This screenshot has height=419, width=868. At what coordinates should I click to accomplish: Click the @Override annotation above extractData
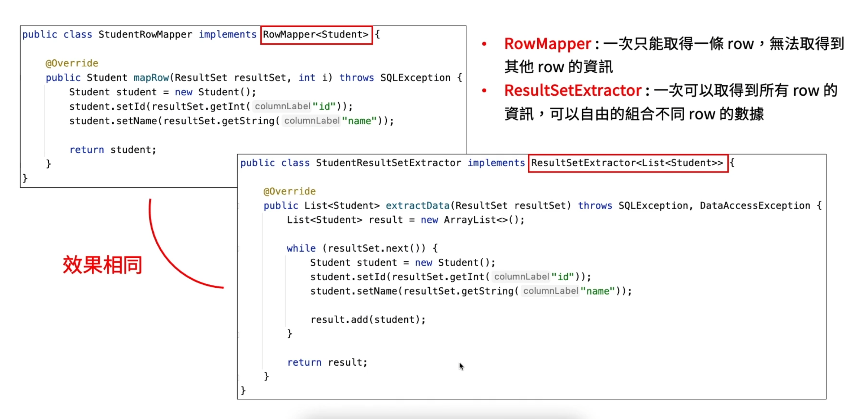(x=290, y=191)
